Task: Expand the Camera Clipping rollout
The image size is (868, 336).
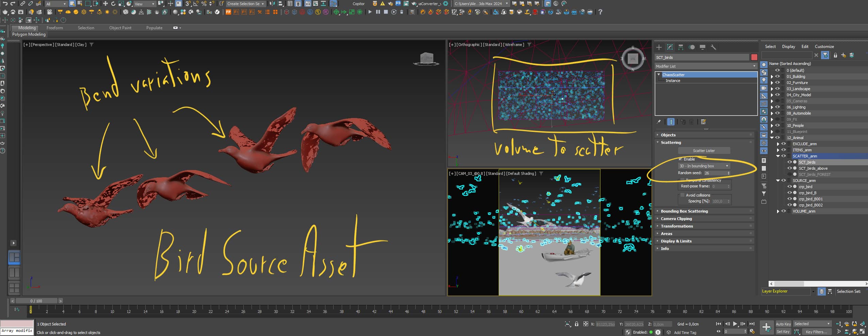Action: click(x=676, y=219)
